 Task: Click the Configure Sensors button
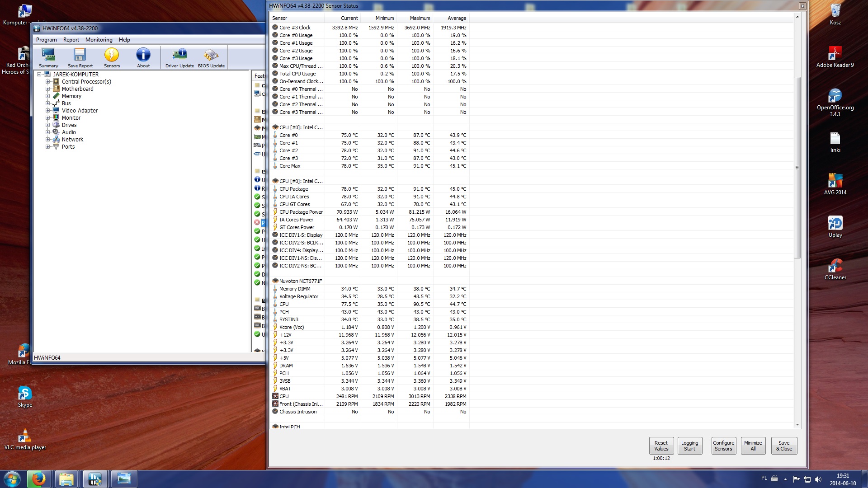click(723, 446)
